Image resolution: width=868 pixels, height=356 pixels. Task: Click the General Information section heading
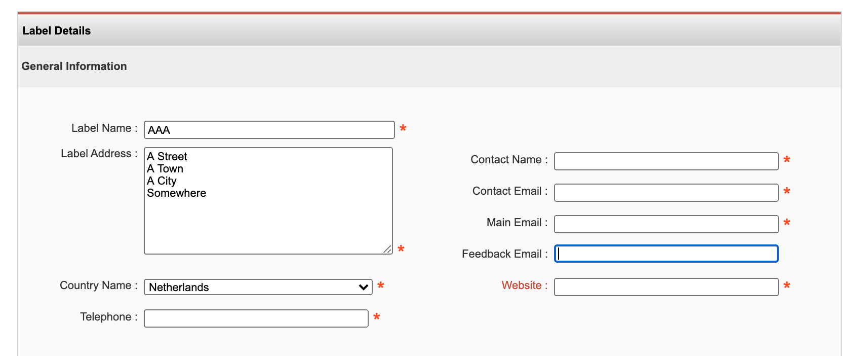point(74,66)
